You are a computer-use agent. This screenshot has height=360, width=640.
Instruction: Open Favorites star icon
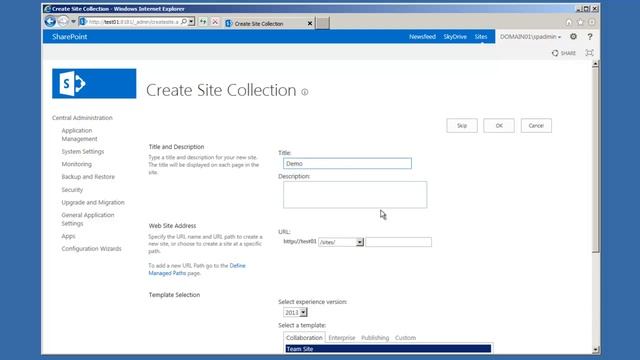[580, 22]
